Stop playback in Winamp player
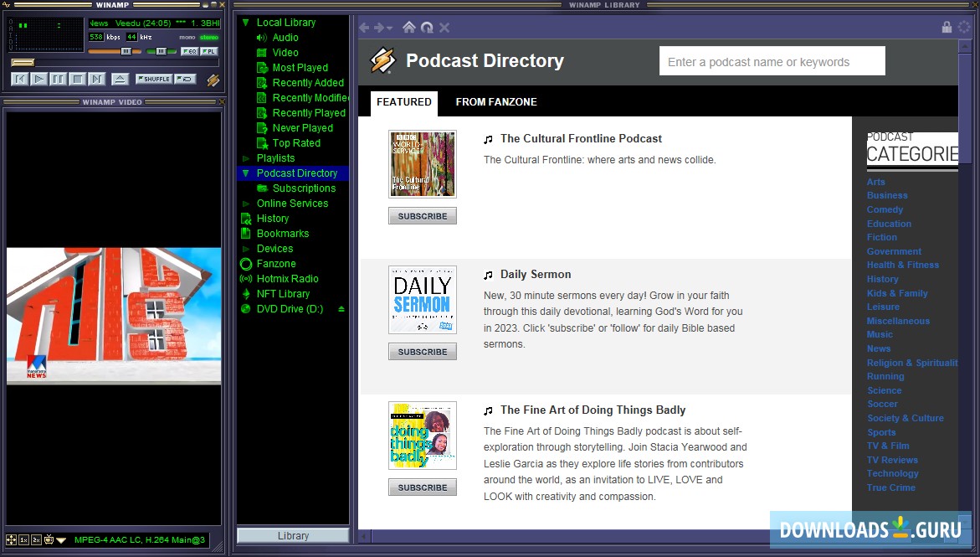This screenshot has width=980, height=557. click(x=78, y=79)
